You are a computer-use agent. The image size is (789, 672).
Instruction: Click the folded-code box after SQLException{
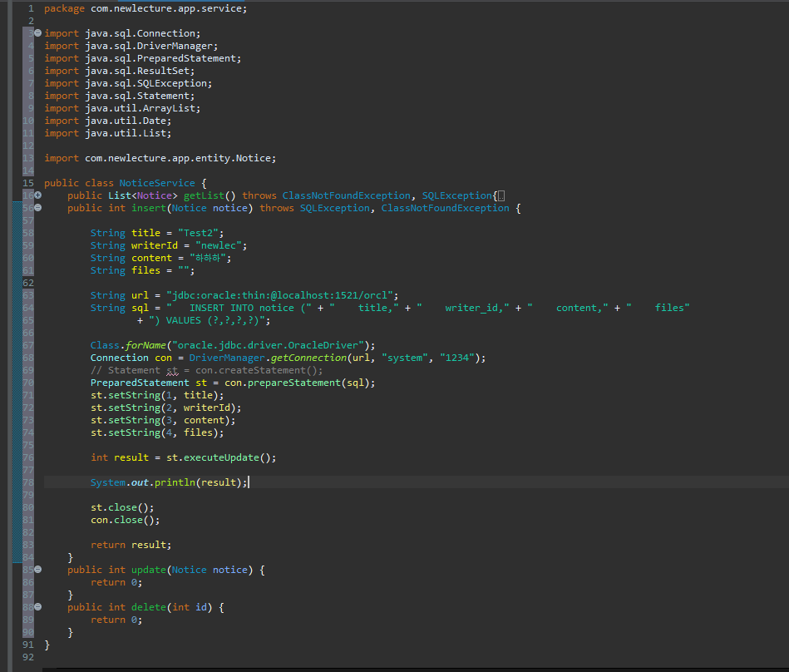[x=501, y=195]
